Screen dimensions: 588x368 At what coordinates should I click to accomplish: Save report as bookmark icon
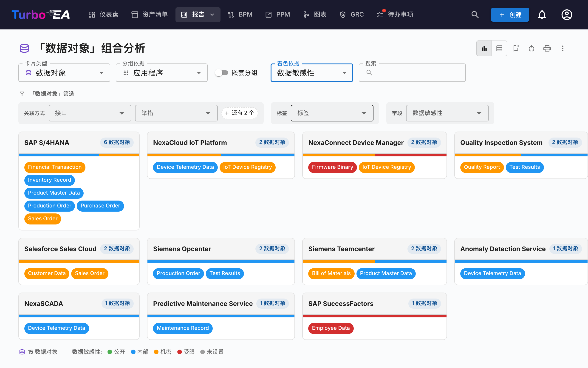pyautogui.click(x=516, y=48)
